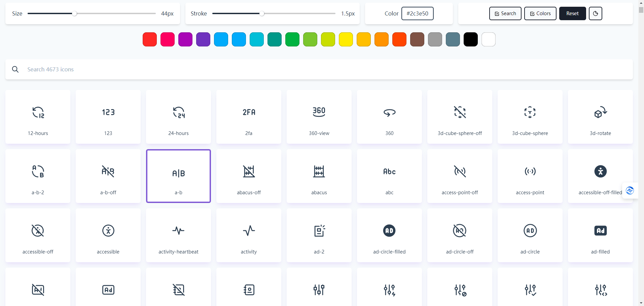Viewport: 644px width, 306px height.
Task: Toggle dark mode with the moon button
Action: point(595,13)
